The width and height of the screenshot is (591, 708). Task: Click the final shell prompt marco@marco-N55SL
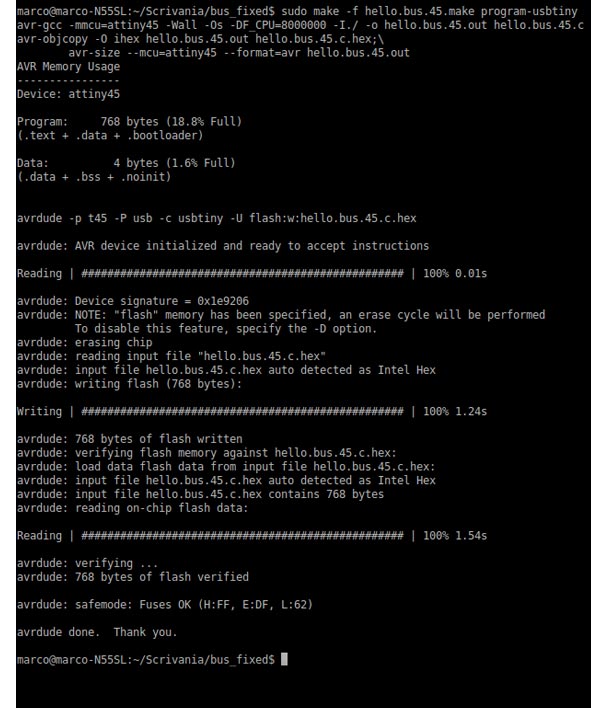[145, 660]
